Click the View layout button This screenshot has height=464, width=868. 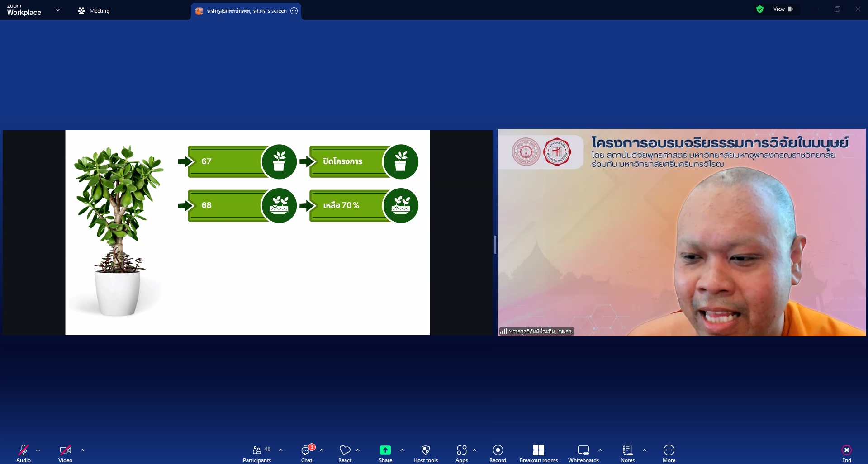pos(783,9)
